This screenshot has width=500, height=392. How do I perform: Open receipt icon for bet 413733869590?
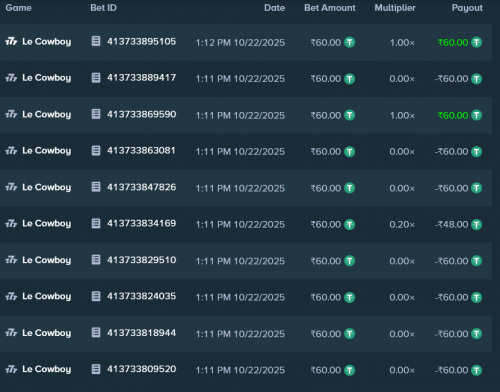click(x=96, y=114)
